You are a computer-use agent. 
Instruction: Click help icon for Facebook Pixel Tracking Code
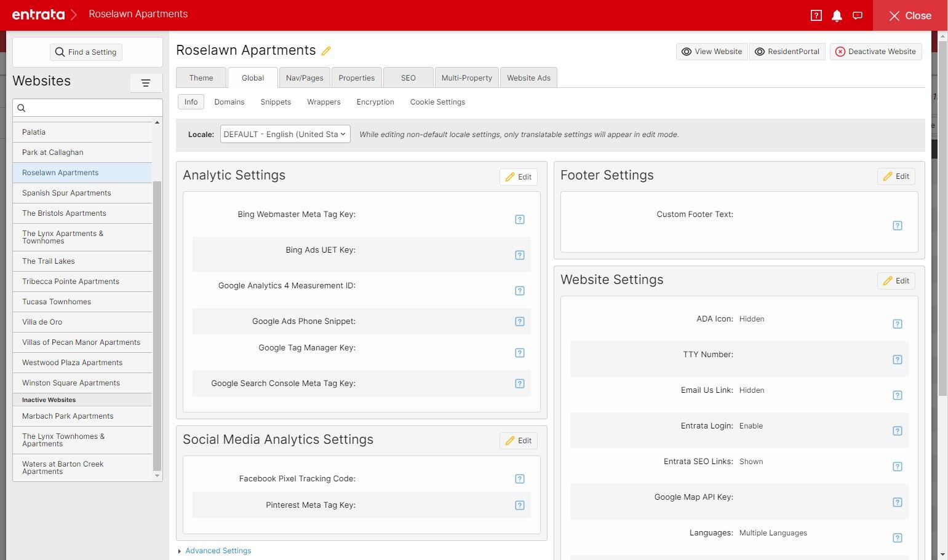520,479
